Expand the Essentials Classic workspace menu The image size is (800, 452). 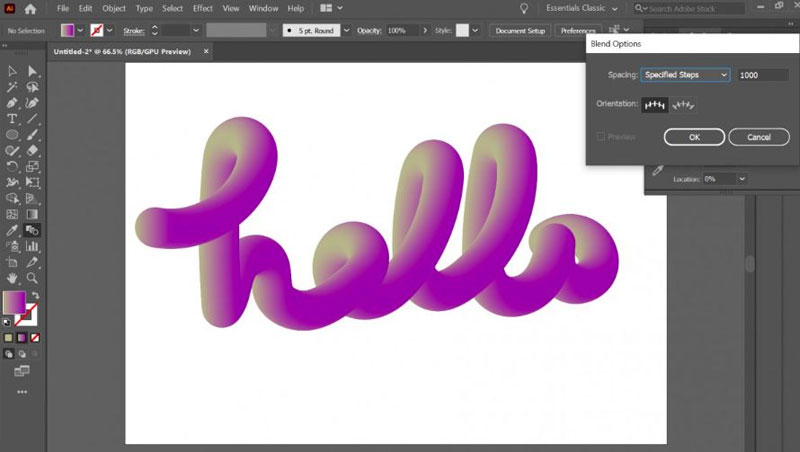pyautogui.click(x=582, y=8)
